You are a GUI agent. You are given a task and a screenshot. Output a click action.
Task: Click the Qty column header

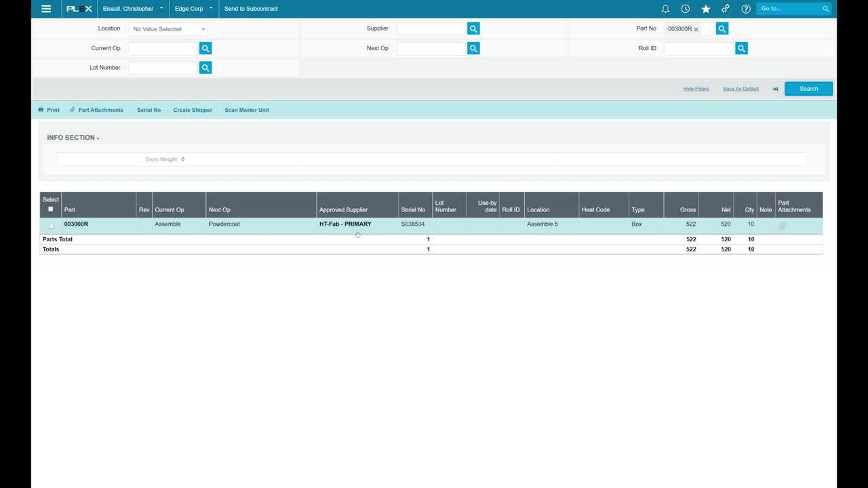click(745, 205)
